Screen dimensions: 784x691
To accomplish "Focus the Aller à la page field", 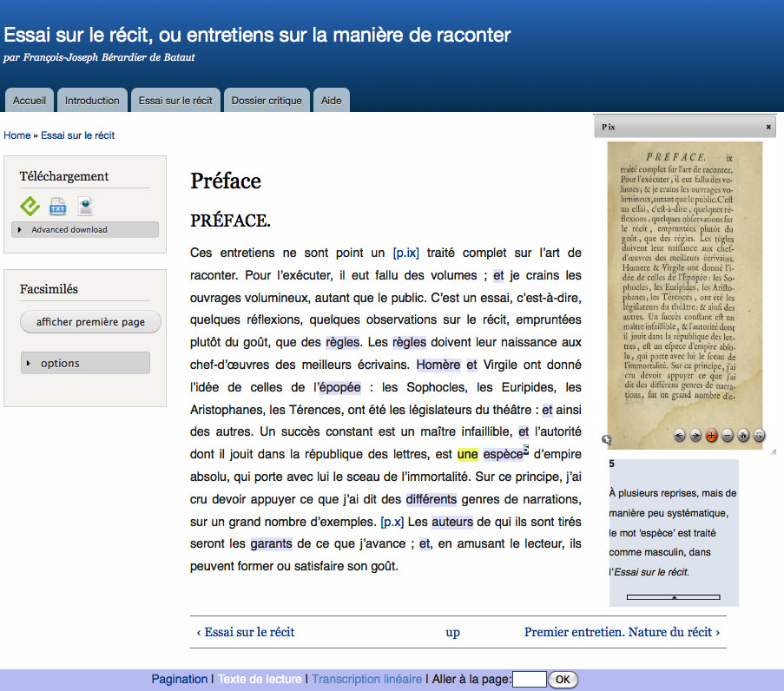I will [x=530, y=680].
